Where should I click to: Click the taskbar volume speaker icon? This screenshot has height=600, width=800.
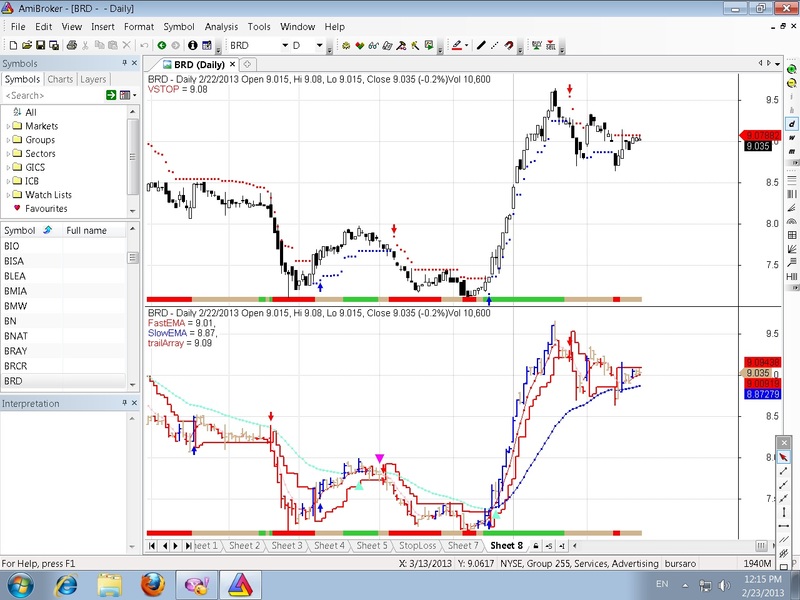tap(723, 585)
